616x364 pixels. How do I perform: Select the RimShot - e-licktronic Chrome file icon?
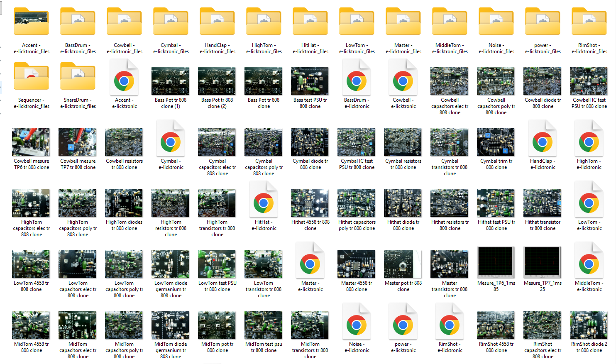point(450,321)
